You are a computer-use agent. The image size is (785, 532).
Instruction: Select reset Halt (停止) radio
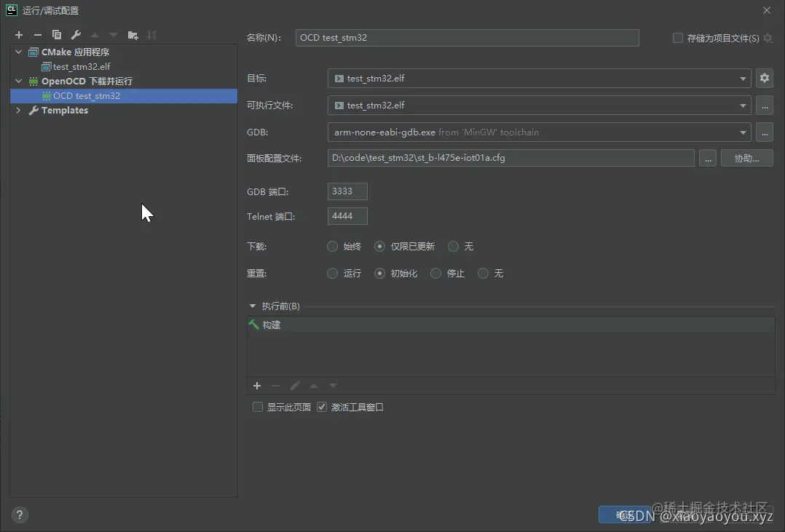435,273
